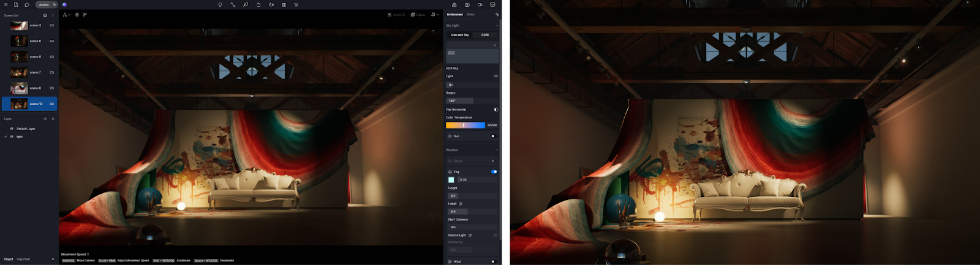
Task: Click the camera animation toolbar icon
Action: tap(271, 4)
